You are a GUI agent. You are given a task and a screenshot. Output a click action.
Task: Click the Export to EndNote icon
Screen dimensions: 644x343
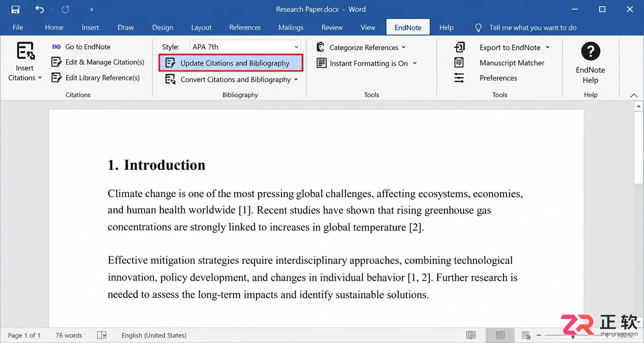459,47
